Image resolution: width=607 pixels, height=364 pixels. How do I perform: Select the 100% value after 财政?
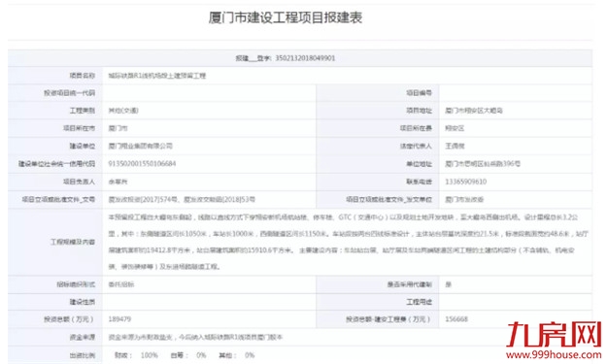(149, 355)
